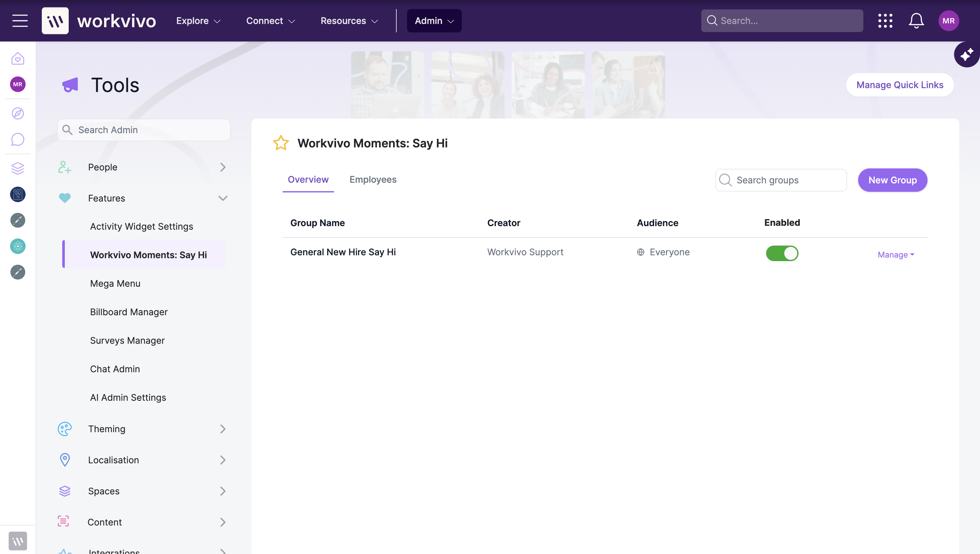Viewport: 980px width, 554px height.
Task: Select Billboard Manager in the sidebar
Action: [x=129, y=312]
